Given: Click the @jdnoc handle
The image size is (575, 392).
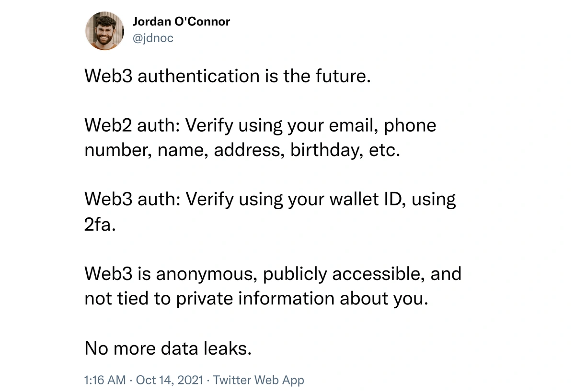Looking at the screenshot, I should coord(152,38).
